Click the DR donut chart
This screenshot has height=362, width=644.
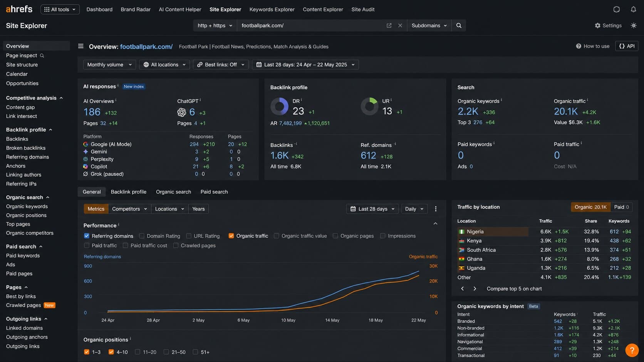(279, 107)
